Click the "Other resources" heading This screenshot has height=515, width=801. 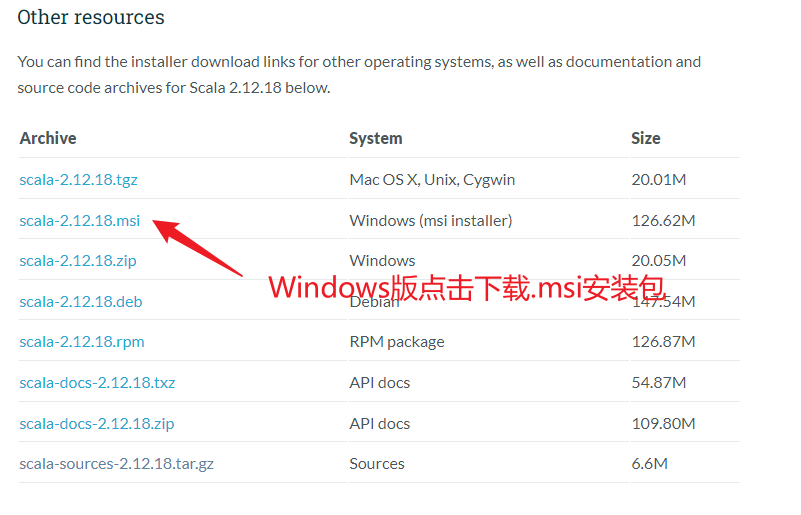(91, 17)
